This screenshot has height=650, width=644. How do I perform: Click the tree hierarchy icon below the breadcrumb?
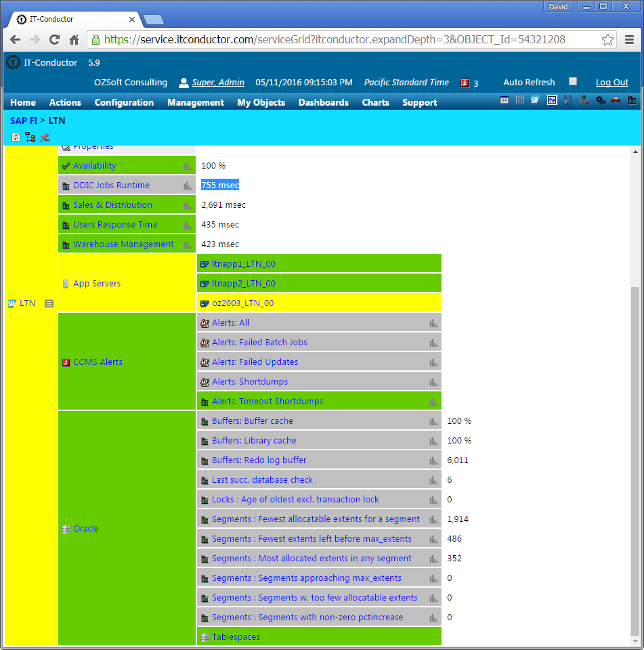pos(30,137)
